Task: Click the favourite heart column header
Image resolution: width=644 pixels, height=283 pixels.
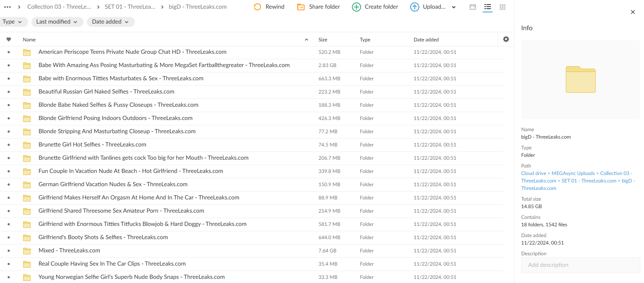Action: point(9,40)
